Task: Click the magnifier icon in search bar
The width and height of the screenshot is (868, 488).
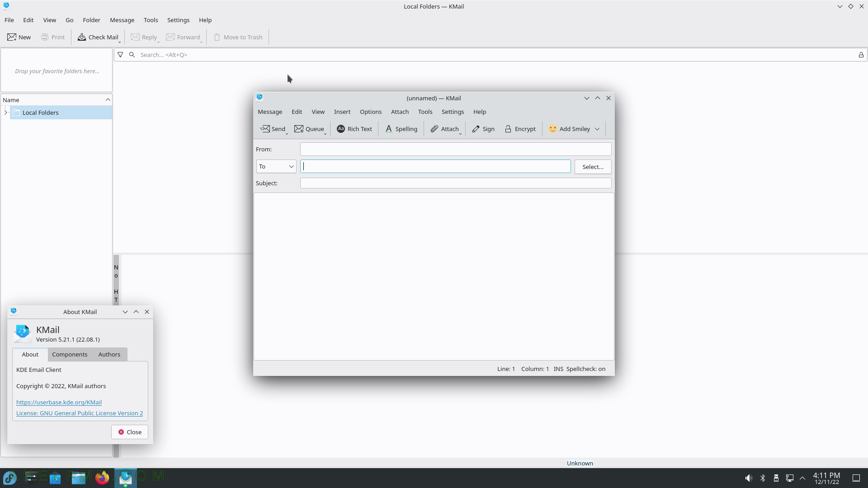Action: [x=132, y=55]
